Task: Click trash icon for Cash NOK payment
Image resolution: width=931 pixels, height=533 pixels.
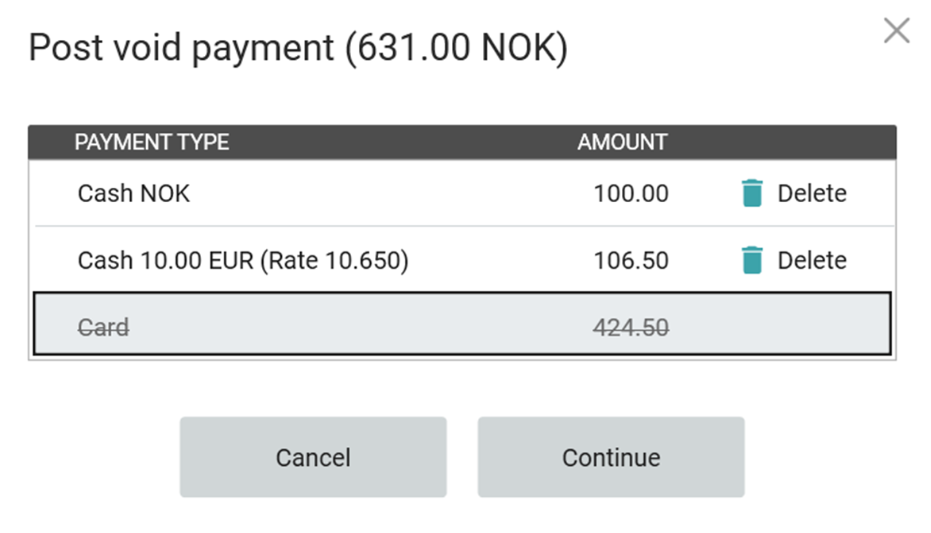Action: tap(752, 193)
